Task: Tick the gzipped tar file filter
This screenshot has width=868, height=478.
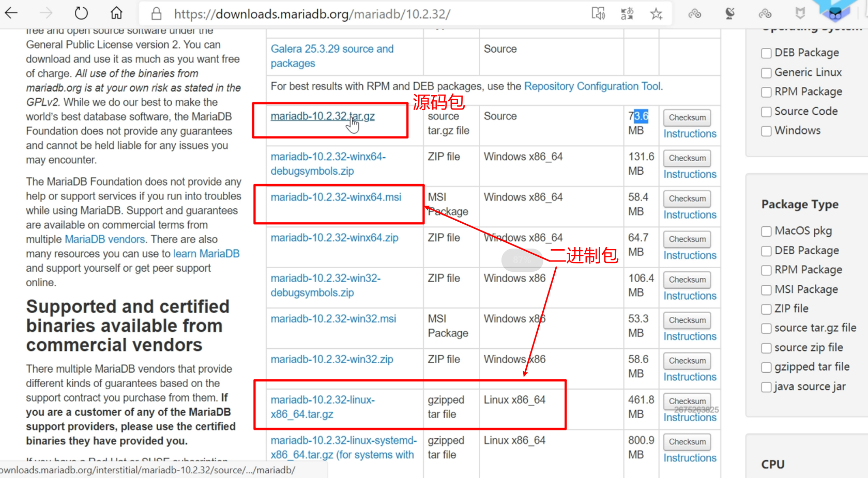Action: pyautogui.click(x=766, y=367)
